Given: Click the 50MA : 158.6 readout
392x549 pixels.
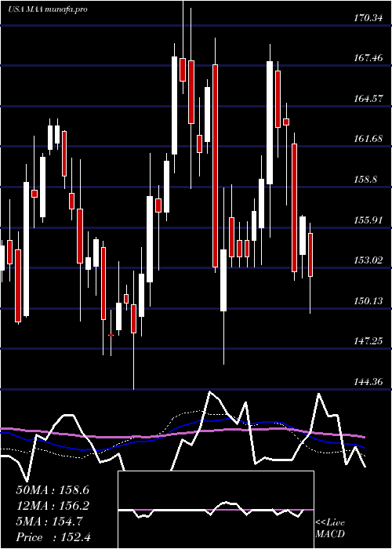Looking at the screenshot, I should point(53,490).
